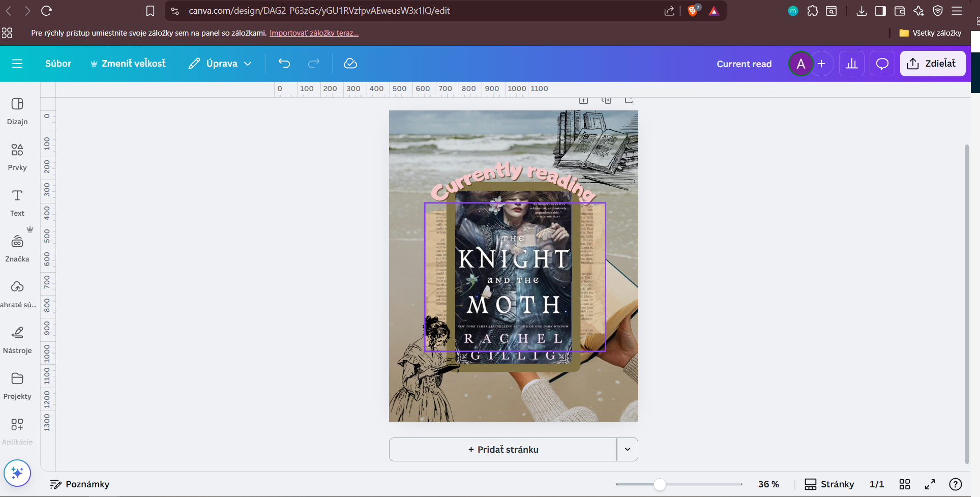The image size is (980, 497).
Task: Click the teal m extension icon
Action: 793,11
